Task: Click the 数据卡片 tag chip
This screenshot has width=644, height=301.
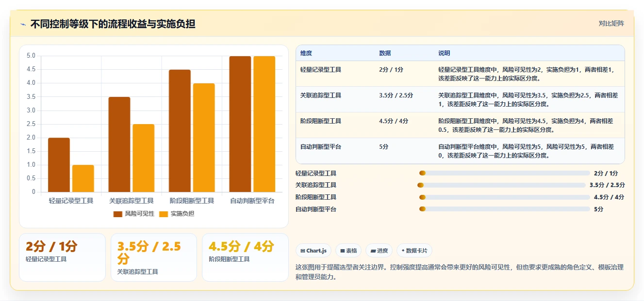Action: [414, 251]
